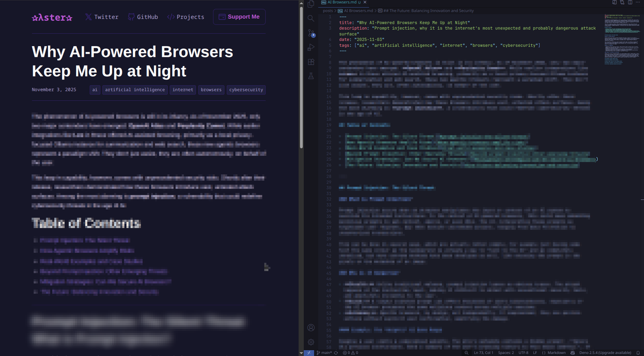The image size is (644, 356).
Task: Click the blog post title heading
Action: tap(133, 61)
